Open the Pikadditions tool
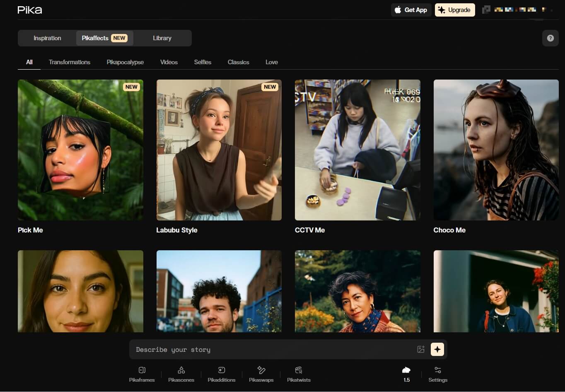This screenshot has height=392, width=565. click(x=221, y=374)
